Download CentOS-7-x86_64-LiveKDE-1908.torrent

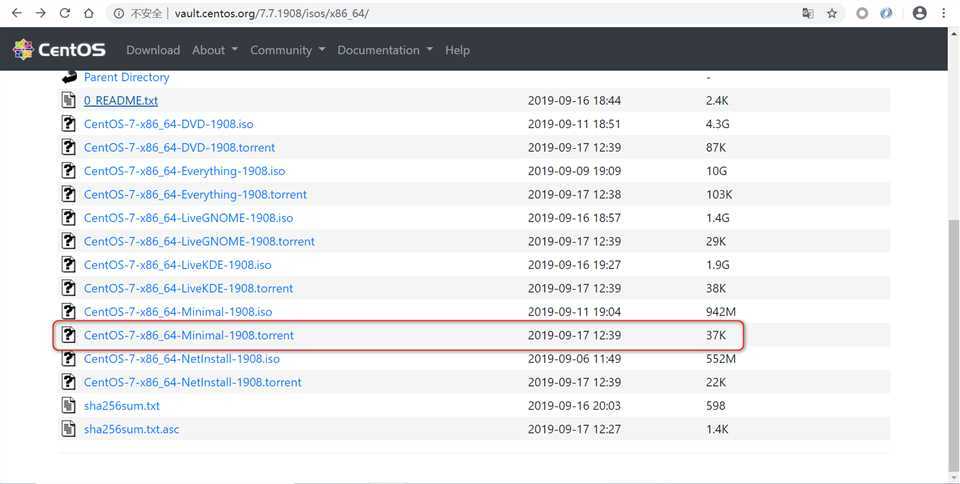pos(189,288)
